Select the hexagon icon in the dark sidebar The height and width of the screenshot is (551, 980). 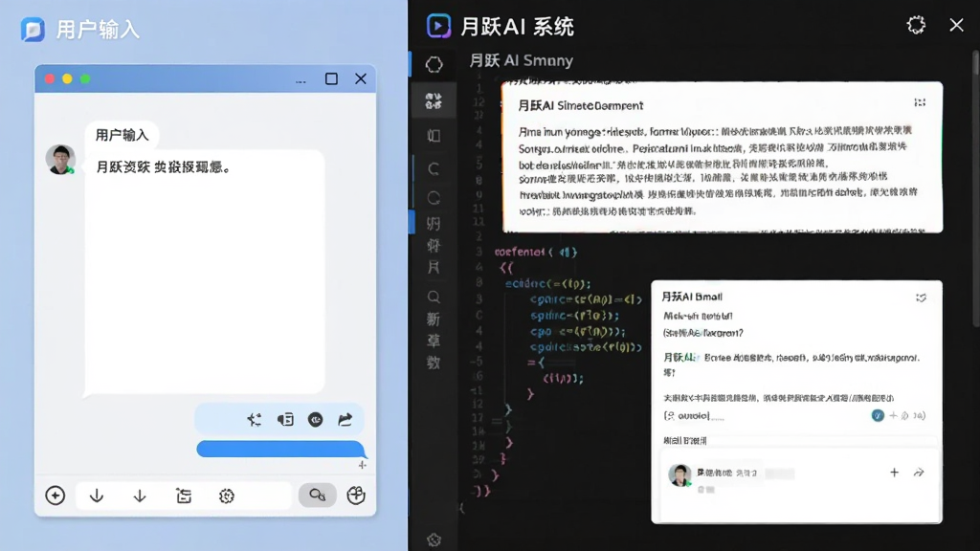pos(434,64)
